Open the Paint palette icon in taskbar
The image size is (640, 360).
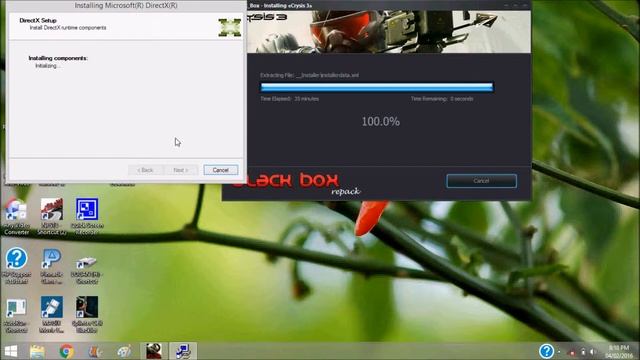124,351
